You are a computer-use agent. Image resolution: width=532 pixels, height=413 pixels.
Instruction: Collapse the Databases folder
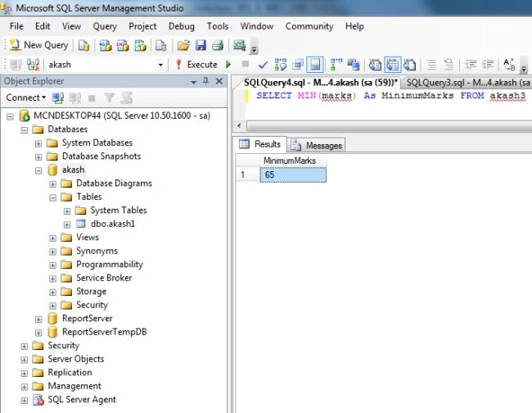click(25, 129)
